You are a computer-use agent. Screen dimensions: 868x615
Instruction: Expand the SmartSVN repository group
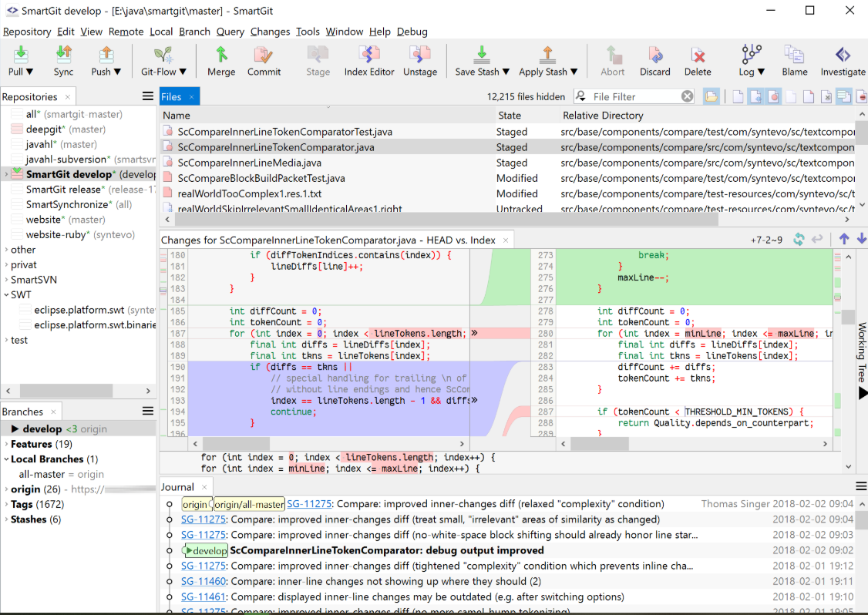(x=6, y=280)
